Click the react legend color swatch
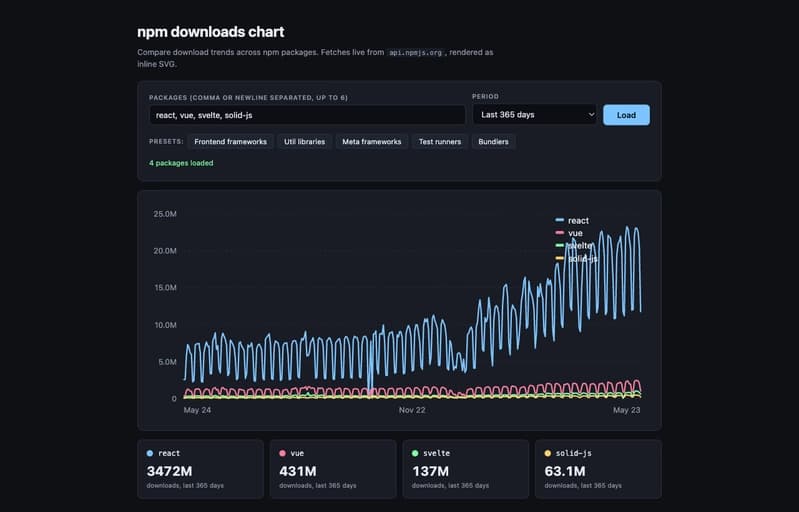Image resolution: width=799 pixels, height=512 pixels. 560,220
